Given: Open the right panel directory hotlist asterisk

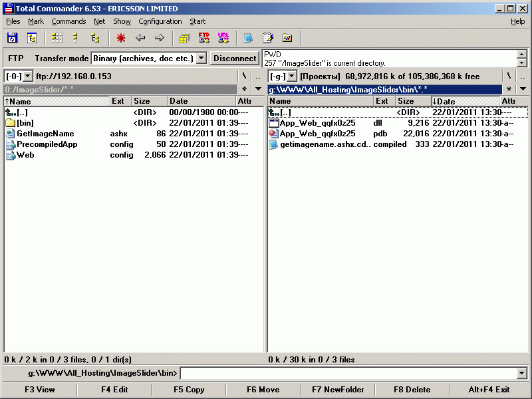Looking at the screenshot, I should [x=509, y=89].
